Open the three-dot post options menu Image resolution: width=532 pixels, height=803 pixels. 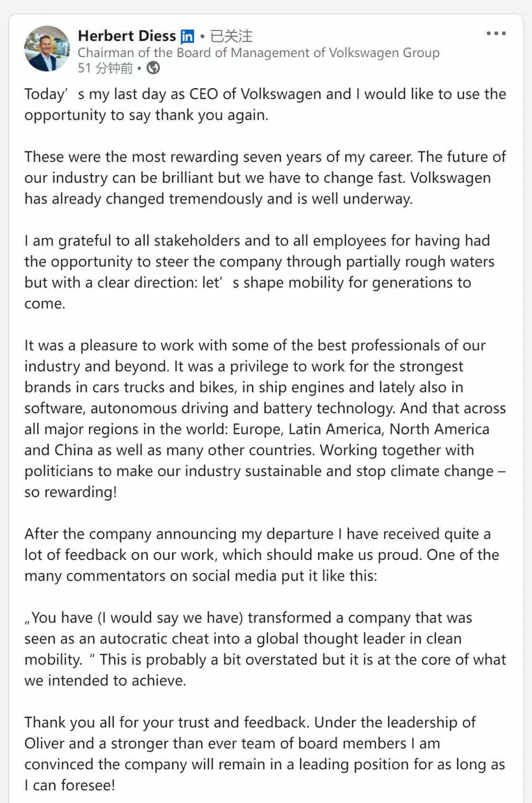tap(496, 34)
